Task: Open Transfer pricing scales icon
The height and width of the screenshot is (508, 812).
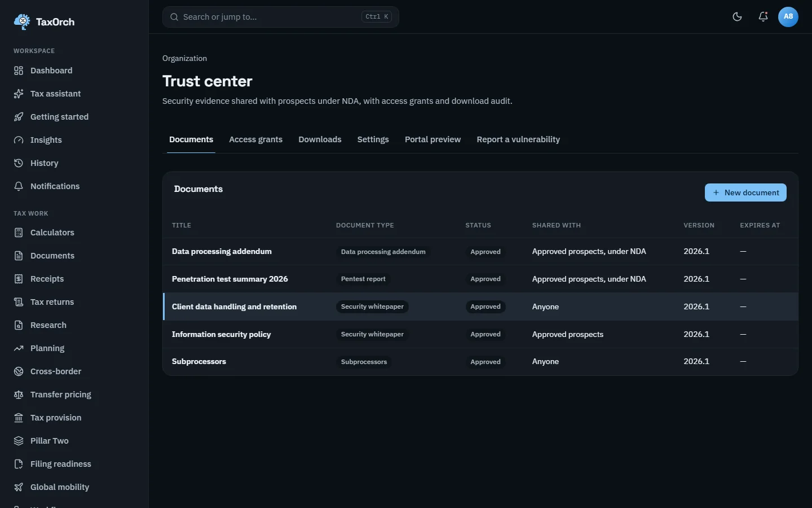Action: (x=19, y=395)
